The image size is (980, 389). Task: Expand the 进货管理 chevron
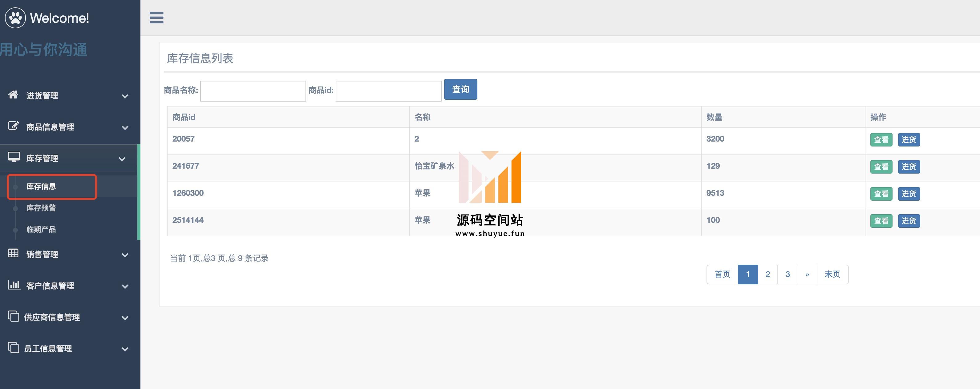pyautogui.click(x=125, y=96)
